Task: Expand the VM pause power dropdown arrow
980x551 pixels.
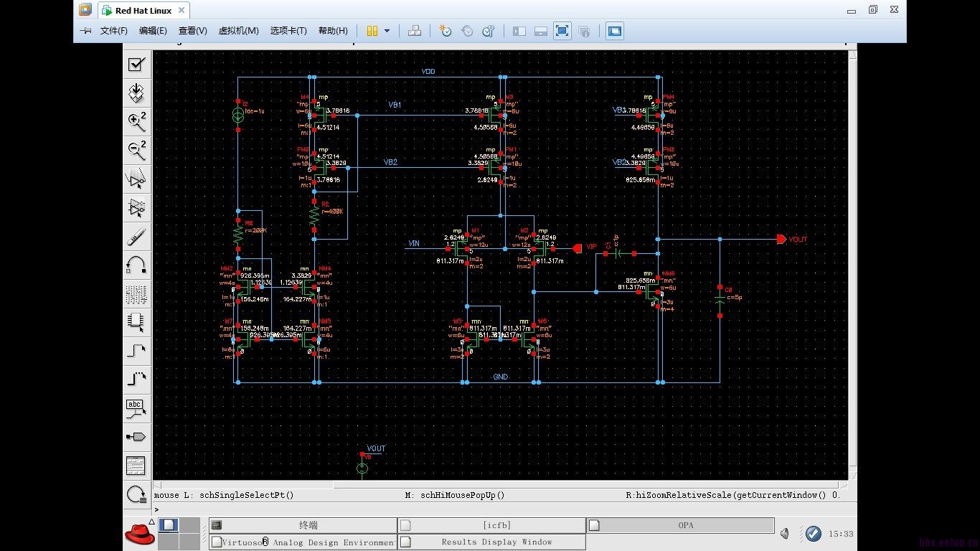Action: click(x=387, y=31)
